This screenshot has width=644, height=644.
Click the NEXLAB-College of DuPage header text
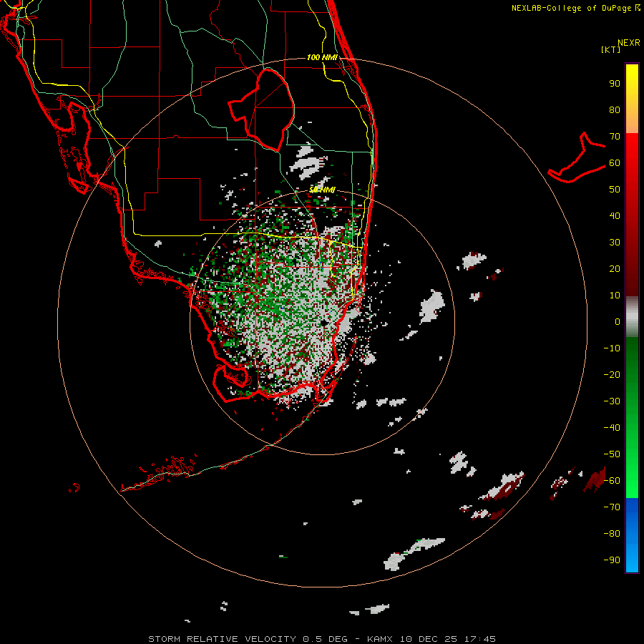(575, 8)
